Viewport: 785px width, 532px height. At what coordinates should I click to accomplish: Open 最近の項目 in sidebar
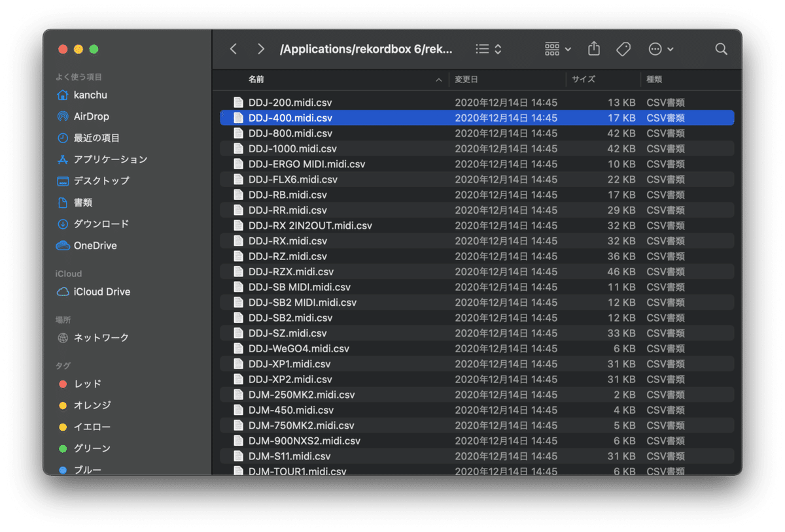[97, 138]
